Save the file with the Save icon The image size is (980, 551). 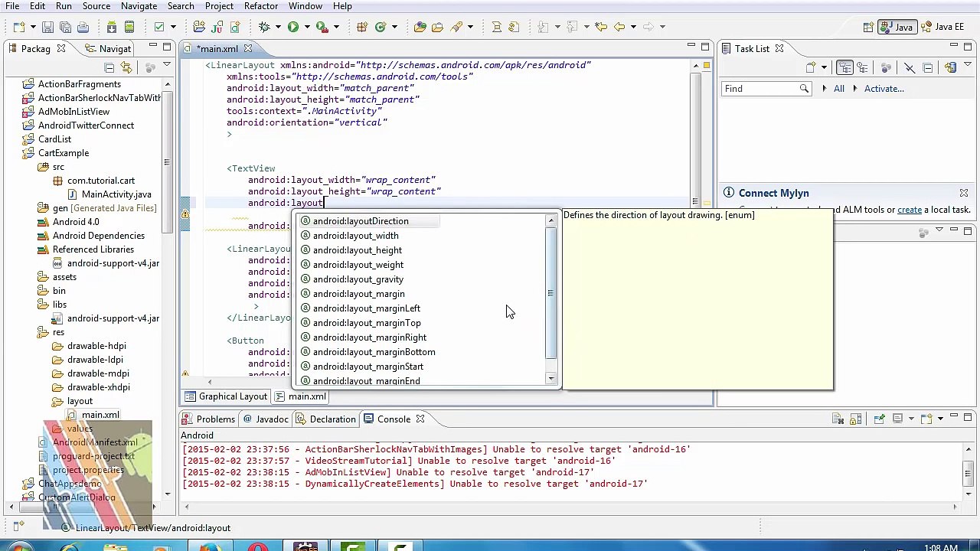pos(47,27)
